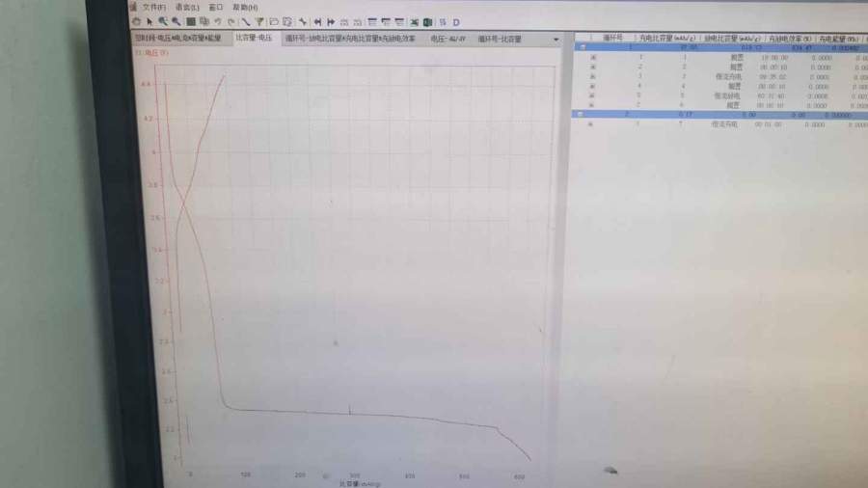Click the 放电比容量 column header
The height and width of the screenshot is (488, 868).
point(732,39)
